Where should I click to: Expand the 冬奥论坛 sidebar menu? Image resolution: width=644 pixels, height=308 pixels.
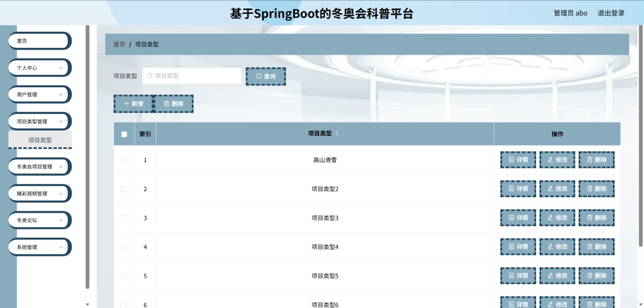pos(39,220)
